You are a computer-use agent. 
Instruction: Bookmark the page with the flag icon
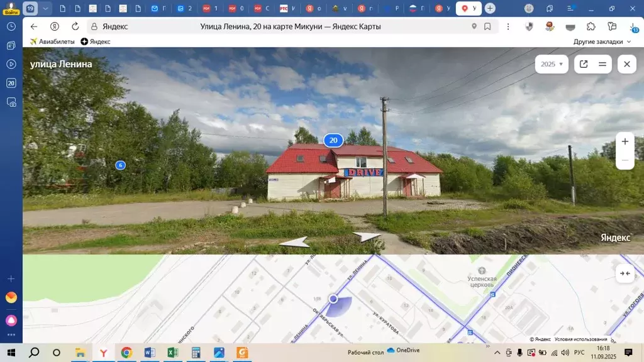[487, 26]
